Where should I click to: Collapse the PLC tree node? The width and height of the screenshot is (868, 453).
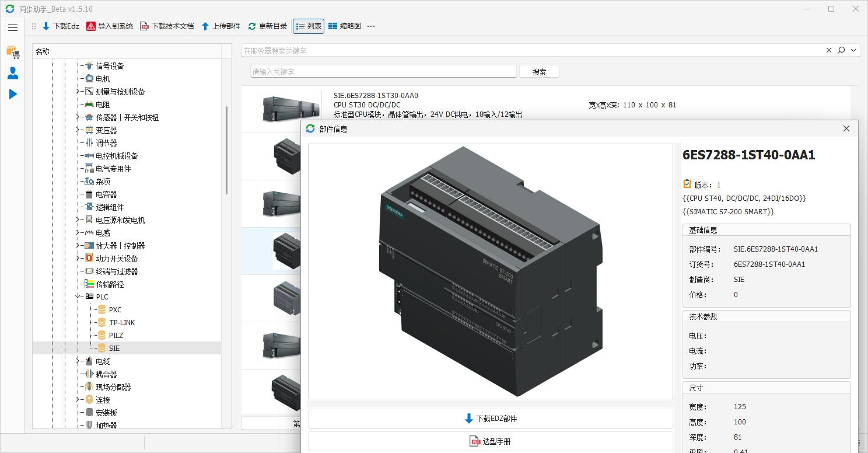[x=78, y=297]
